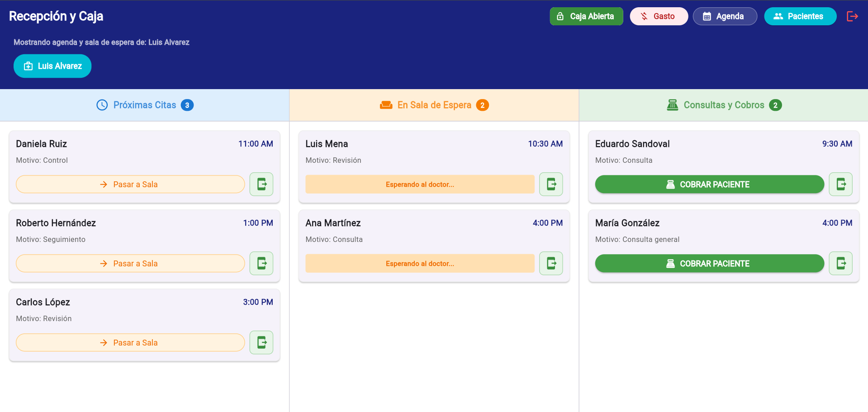Open the Agenda view
The image size is (868, 412).
click(x=725, y=16)
